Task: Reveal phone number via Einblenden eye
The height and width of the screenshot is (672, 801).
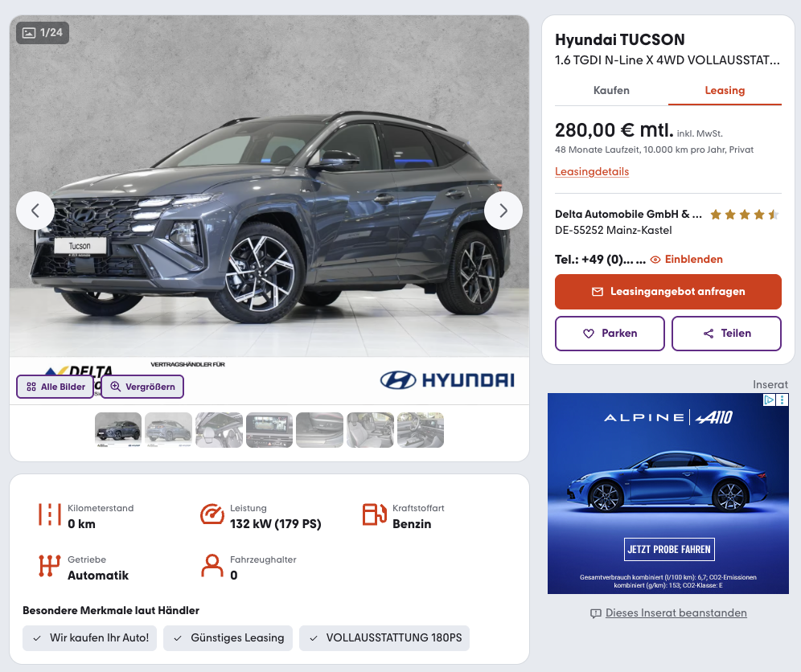Action: [687, 260]
